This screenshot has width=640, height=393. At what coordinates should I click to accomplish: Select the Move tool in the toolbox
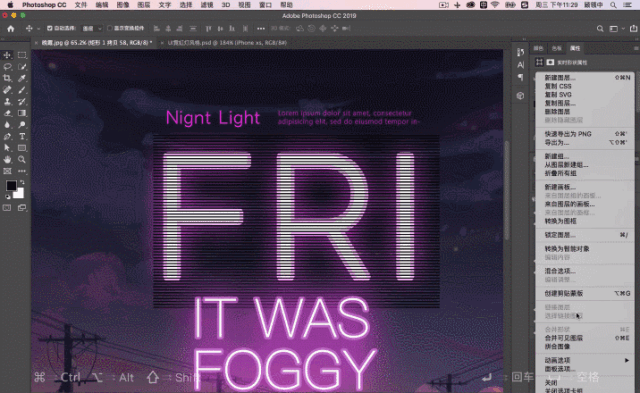(x=7, y=55)
